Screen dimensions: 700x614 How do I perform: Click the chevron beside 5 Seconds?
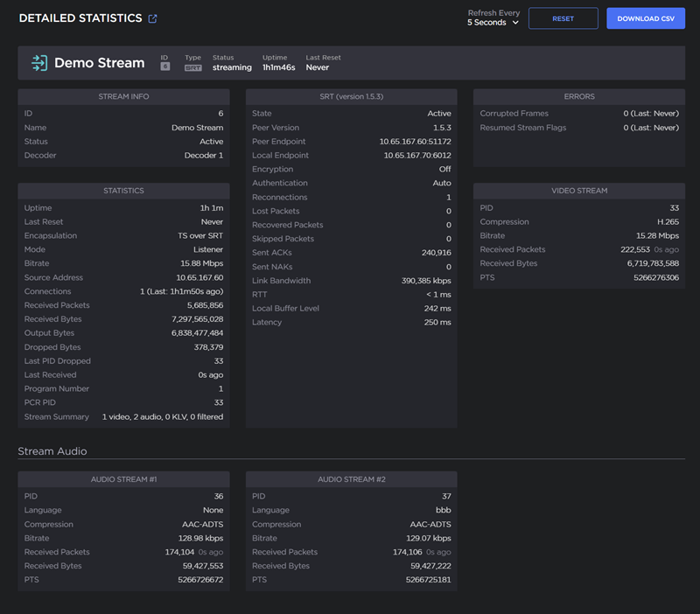point(515,23)
